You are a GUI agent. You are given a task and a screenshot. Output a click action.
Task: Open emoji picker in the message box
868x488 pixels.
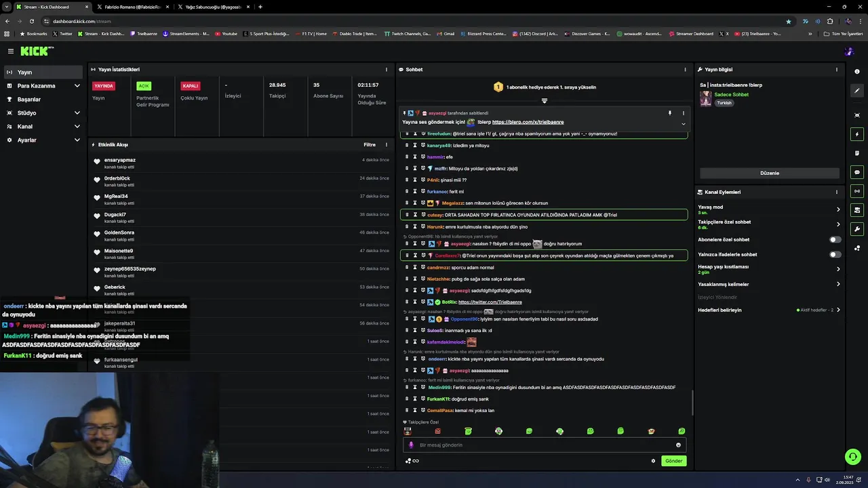pos(678,445)
